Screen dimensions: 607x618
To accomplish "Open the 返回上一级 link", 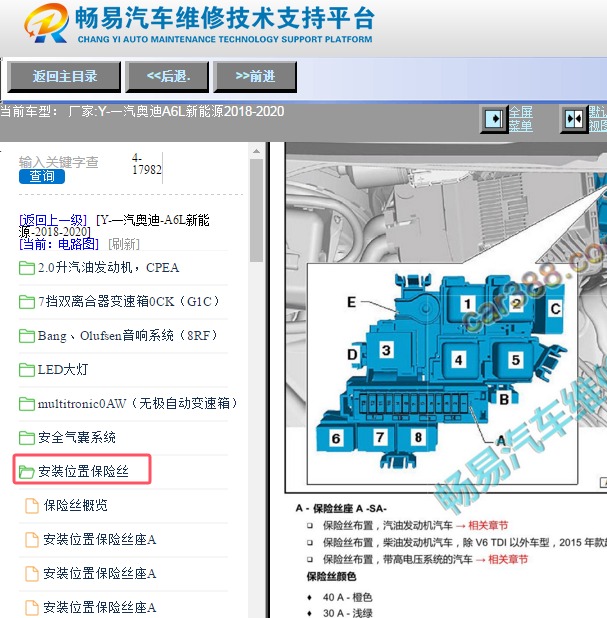I will [52, 220].
